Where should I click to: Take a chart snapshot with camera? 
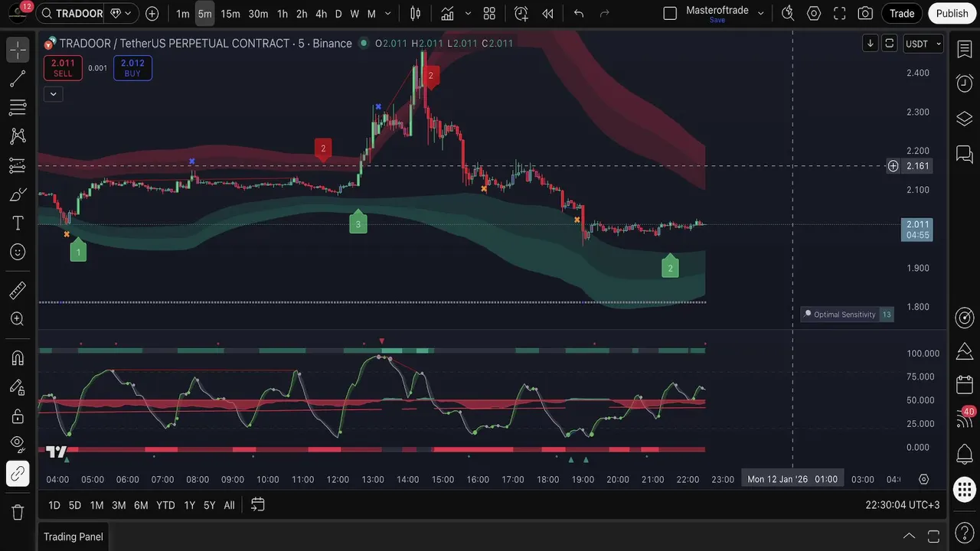tap(865, 13)
